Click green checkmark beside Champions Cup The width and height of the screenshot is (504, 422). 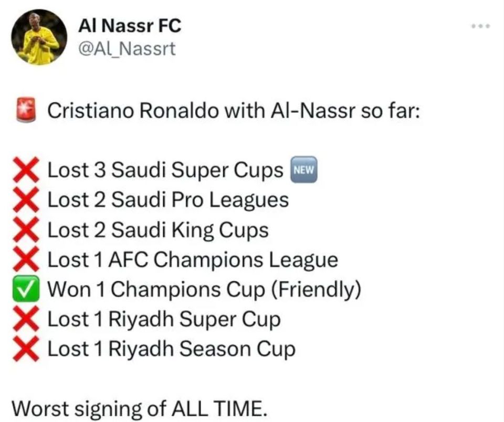pyautogui.click(x=26, y=289)
